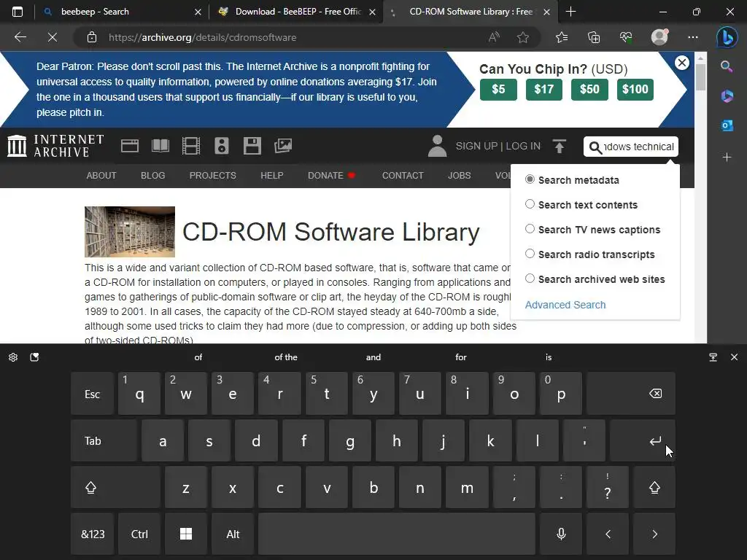Screen dimensions: 747x560
Task: Click the CD-ROM Software Library thumbnail image
Action: pyautogui.click(x=130, y=231)
